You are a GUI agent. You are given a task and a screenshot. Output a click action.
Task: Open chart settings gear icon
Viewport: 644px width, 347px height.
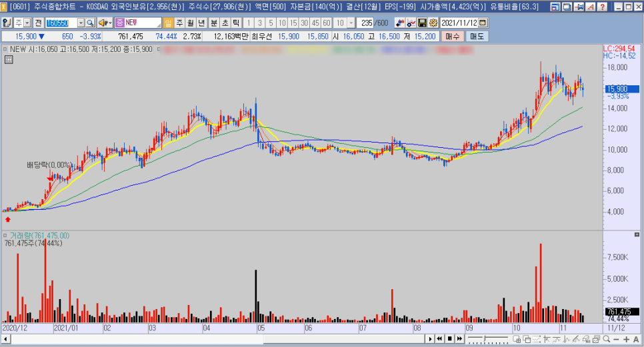pyautogui.click(x=433, y=23)
